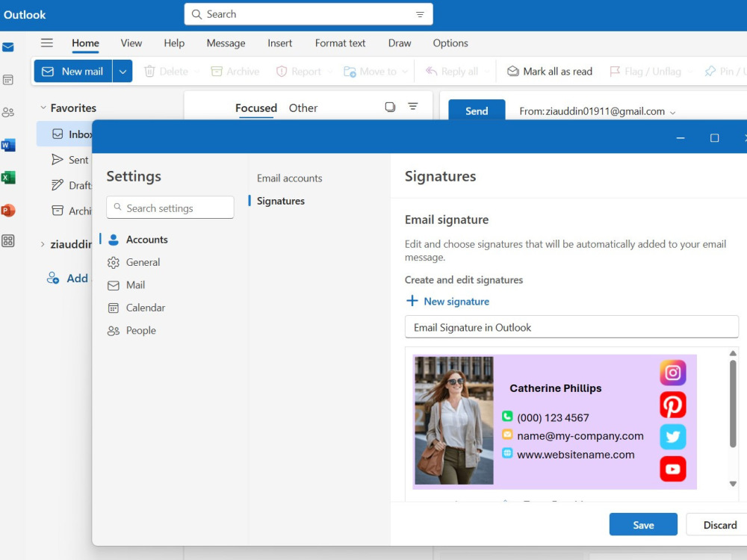Viewport: 747px width, 560px height.
Task: Open the Message ribbon tab
Action: (x=226, y=43)
